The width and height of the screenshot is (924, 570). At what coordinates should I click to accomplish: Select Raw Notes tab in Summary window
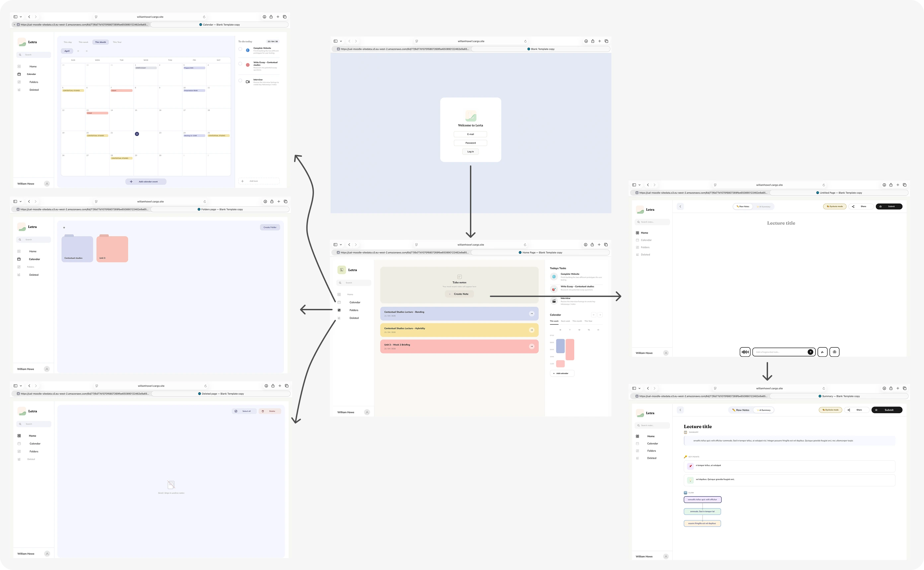(x=740, y=410)
